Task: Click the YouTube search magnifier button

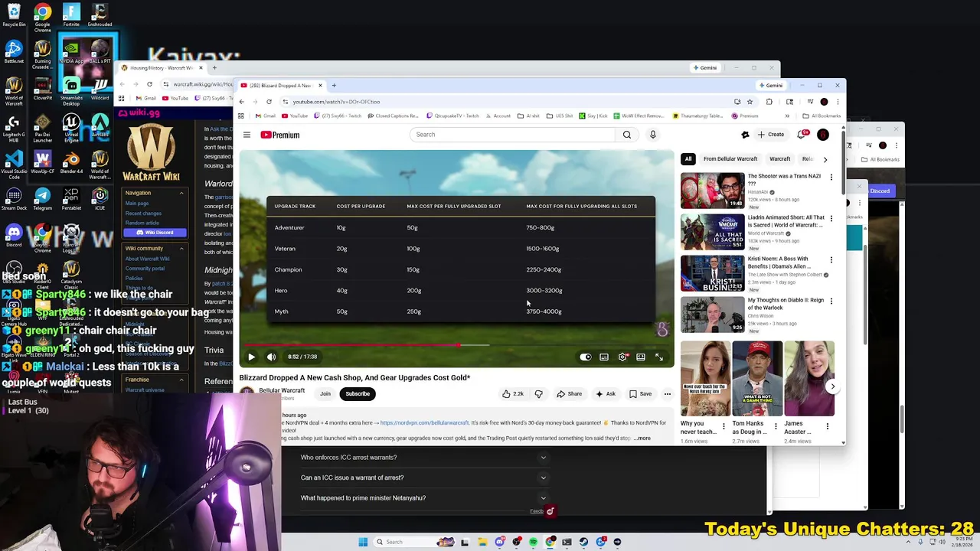Action: coord(627,135)
